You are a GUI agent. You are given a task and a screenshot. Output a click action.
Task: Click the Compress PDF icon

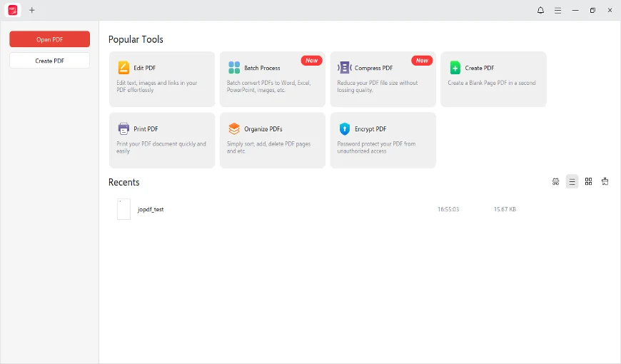345,68
